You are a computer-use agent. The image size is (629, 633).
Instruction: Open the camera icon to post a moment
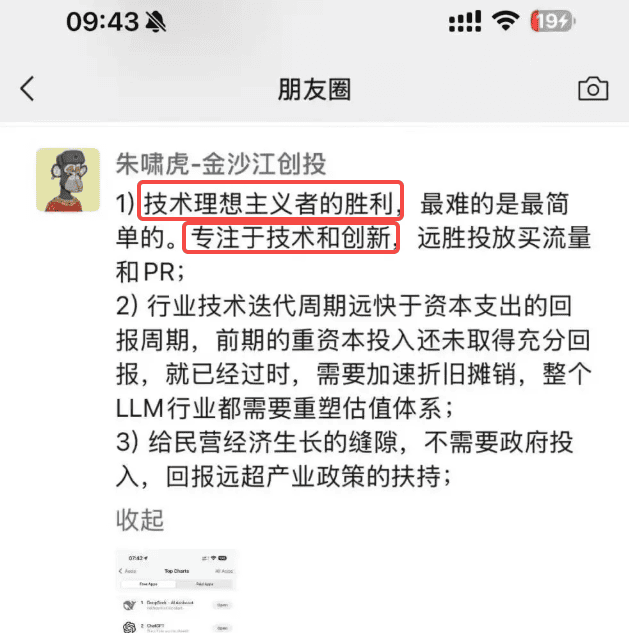tap(593, 88)
